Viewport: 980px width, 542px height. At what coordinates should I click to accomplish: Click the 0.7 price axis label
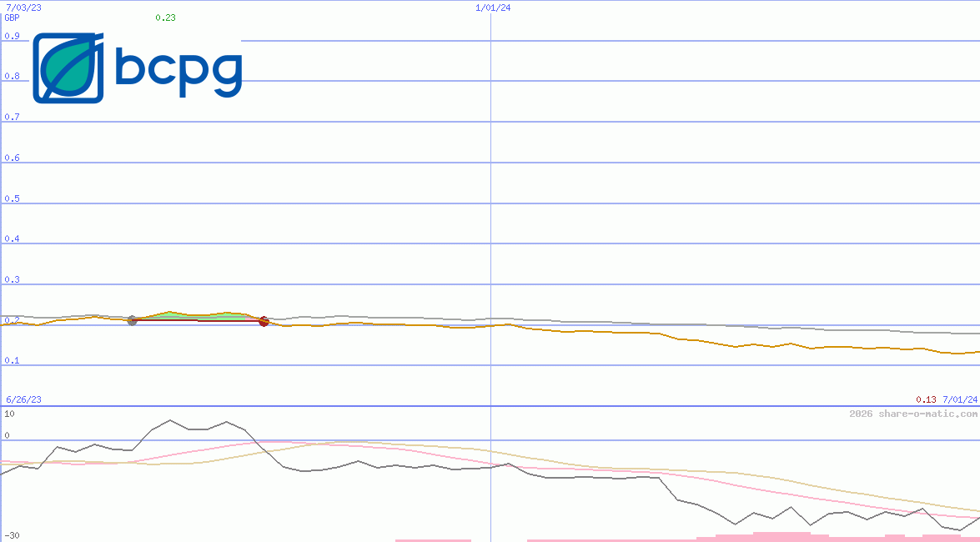pos(13,117)
